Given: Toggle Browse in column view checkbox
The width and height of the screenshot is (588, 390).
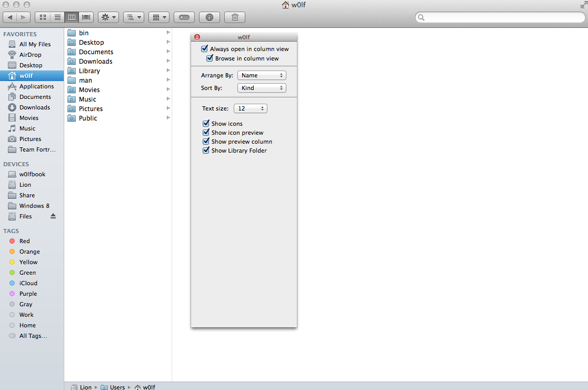Looking at the screenshot, I should coord(210,58).
